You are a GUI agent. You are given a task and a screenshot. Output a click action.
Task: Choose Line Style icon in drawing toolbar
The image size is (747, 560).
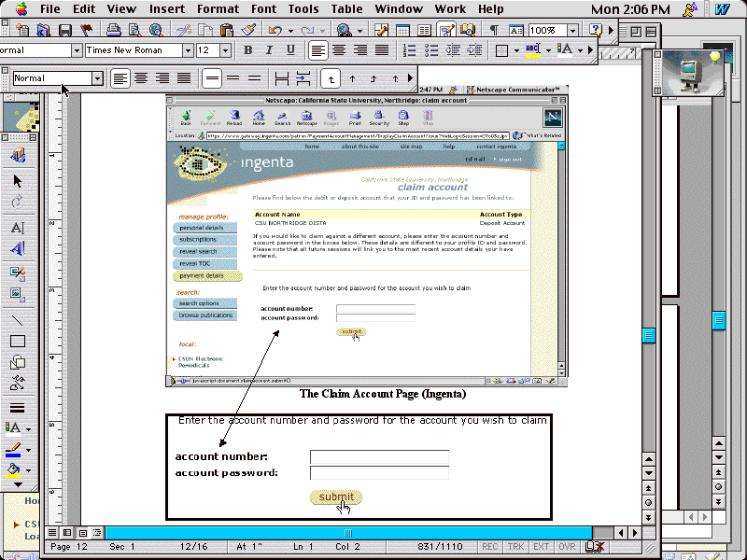tap(18, 408)
